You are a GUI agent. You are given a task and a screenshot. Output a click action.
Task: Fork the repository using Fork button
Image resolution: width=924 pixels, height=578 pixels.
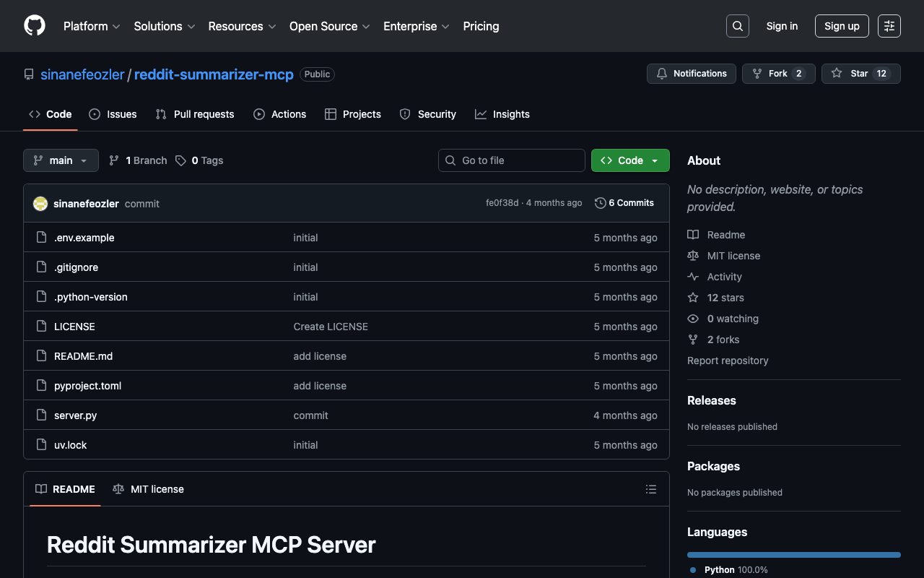click(x=778, y=74)
